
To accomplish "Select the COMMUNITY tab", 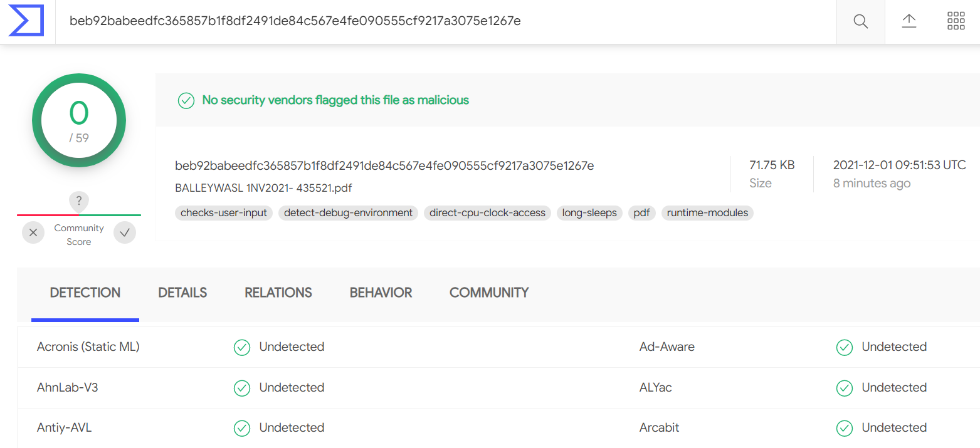I will click(x=489, y=293).
